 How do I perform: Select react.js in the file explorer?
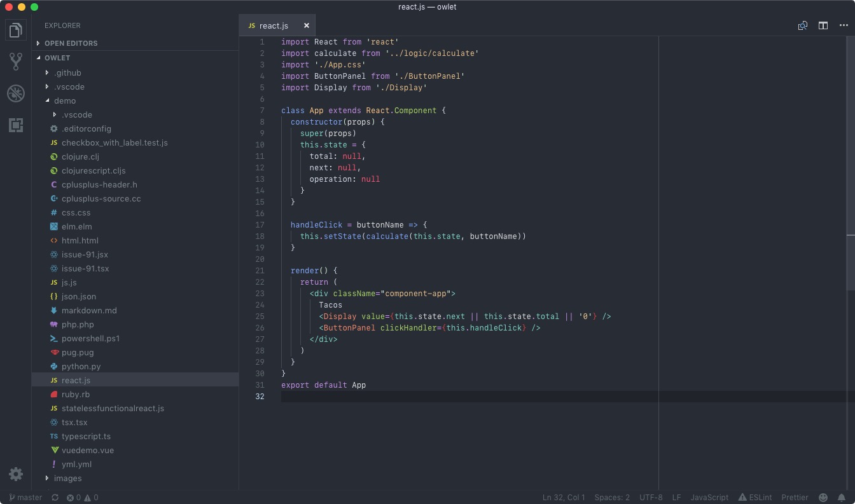click(x=135, y=380)
